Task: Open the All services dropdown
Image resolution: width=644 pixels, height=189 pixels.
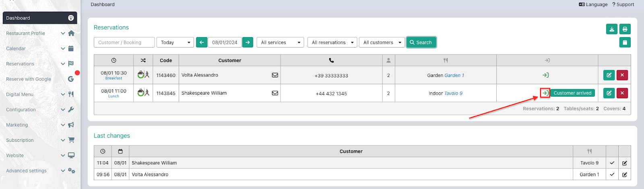Action: (x=280, y=42)
